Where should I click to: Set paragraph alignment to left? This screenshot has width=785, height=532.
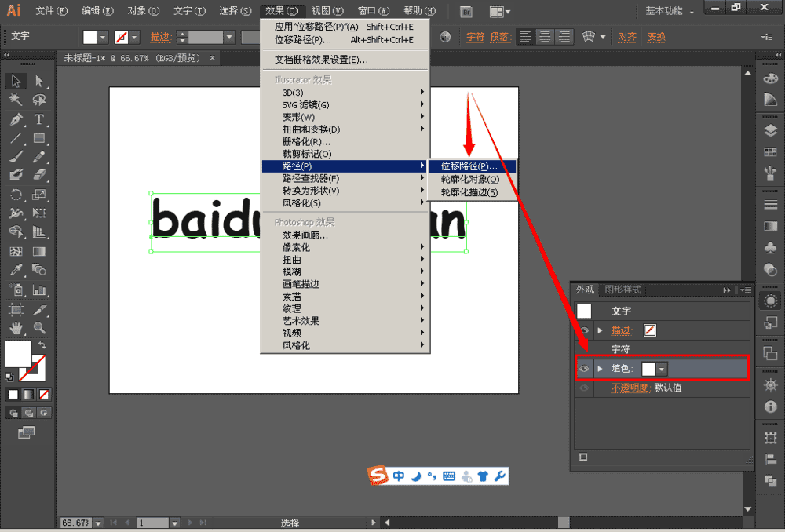(x=526, y=37)
